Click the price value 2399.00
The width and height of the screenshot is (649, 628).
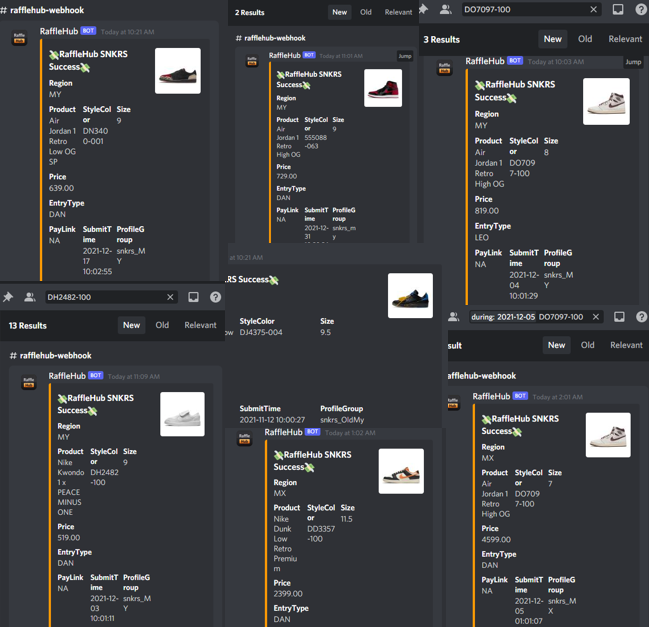(x=288, y=594)
